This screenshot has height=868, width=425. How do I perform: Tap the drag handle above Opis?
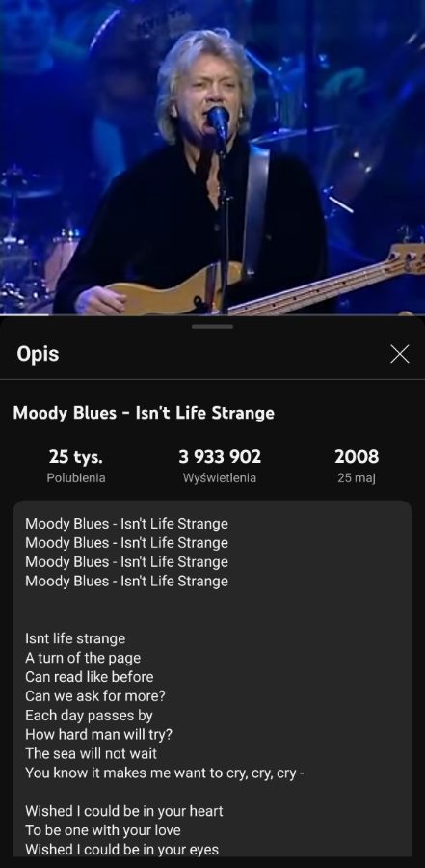(212, 327)
